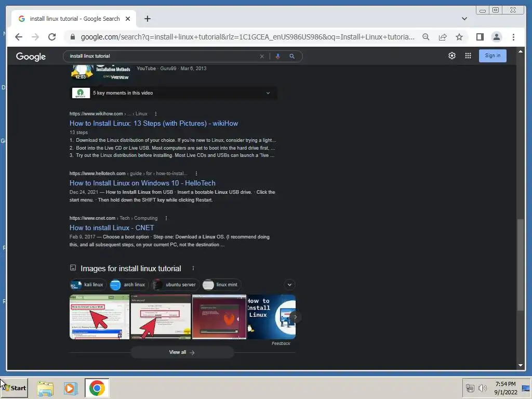This screenshot has height=399, width=532.
Task: Open the How to install Linux - CNET link
Action: [112, 228]
